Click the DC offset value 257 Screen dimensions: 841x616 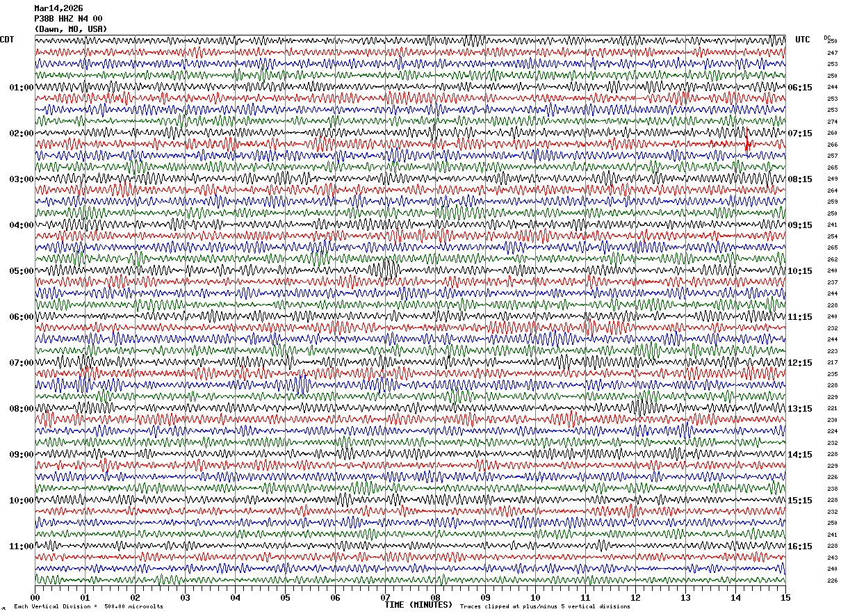832,156
